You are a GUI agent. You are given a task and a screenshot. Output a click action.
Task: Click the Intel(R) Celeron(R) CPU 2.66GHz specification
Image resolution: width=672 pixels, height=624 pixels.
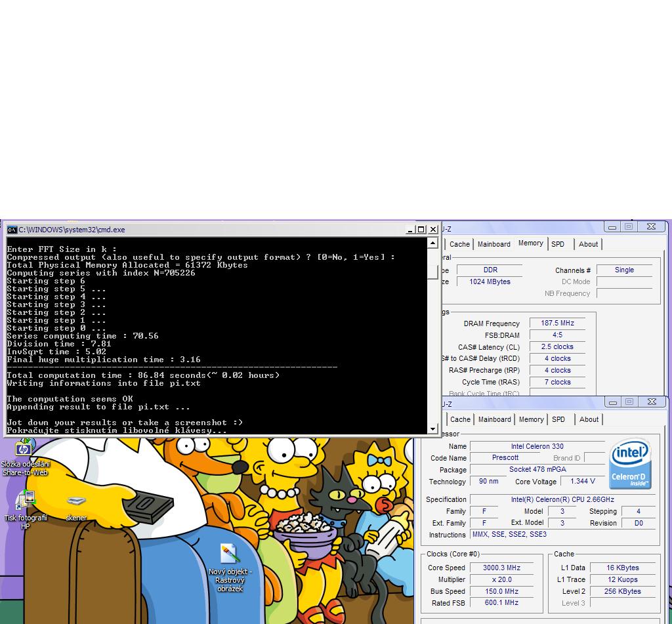pyautogui.click(x=562, y=500)
